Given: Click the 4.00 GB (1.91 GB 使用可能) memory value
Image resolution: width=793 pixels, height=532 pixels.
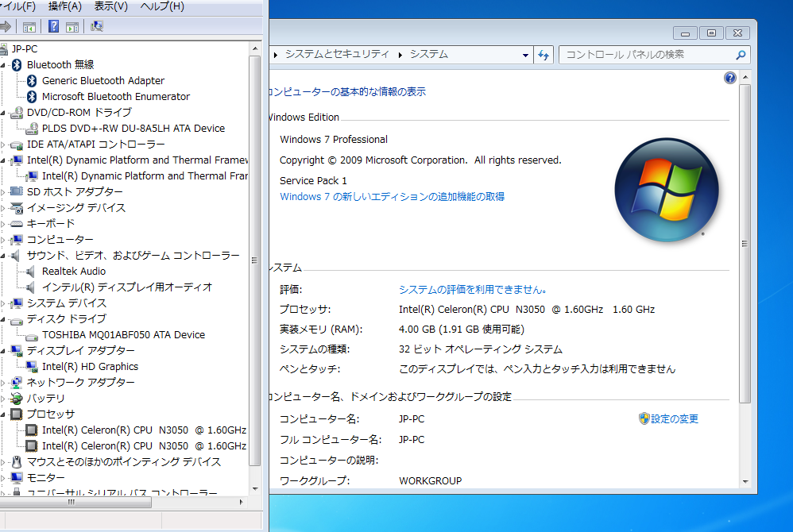Looking at the screenshot, I should (x=461, y=330).
